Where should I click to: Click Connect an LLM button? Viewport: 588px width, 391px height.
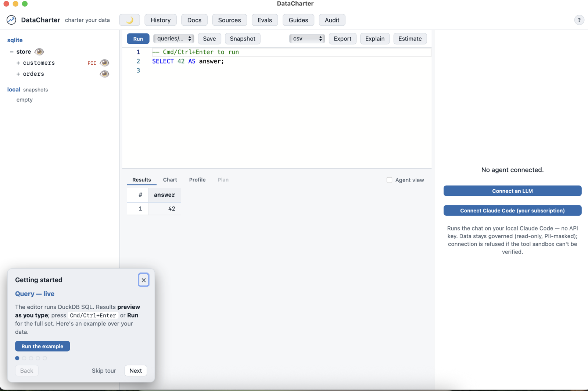(x=512, y=191)
